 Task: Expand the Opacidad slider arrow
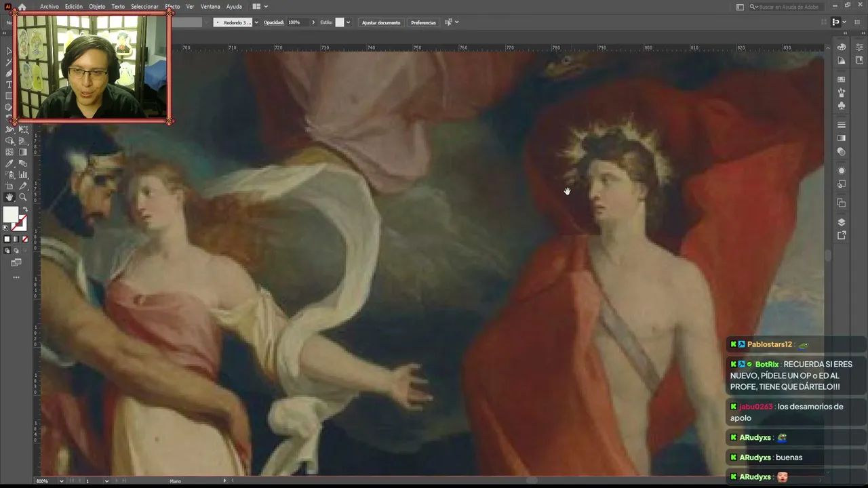tap(313, 22)
